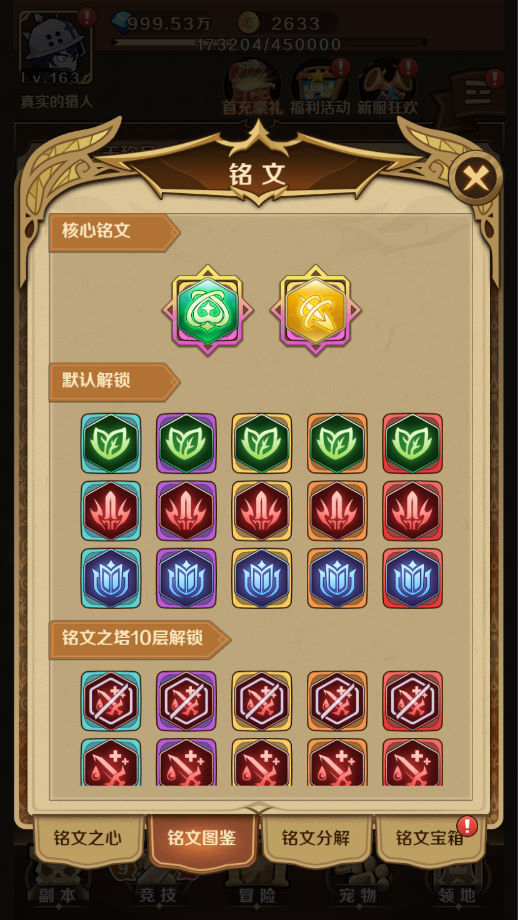Open the 铭文宝箱 tab
The height and width of the screenshot is (920, 518).
click(x=430, y=838)
